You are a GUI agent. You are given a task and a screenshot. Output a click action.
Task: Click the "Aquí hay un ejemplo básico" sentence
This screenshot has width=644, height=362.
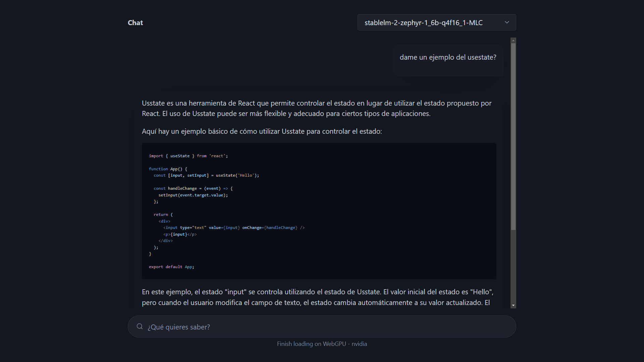[x=262, y=131]
